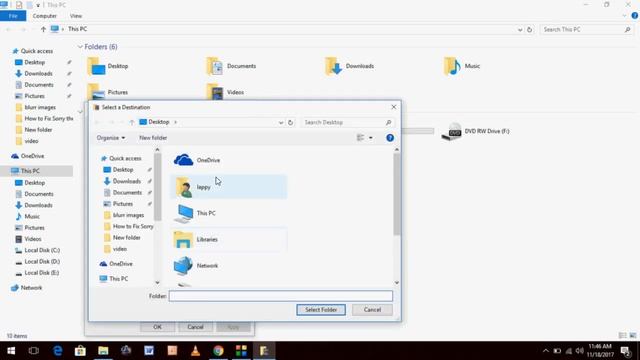Click the Windows Start button
This screenshot has height=360, width=640.
tap(11, 351)
